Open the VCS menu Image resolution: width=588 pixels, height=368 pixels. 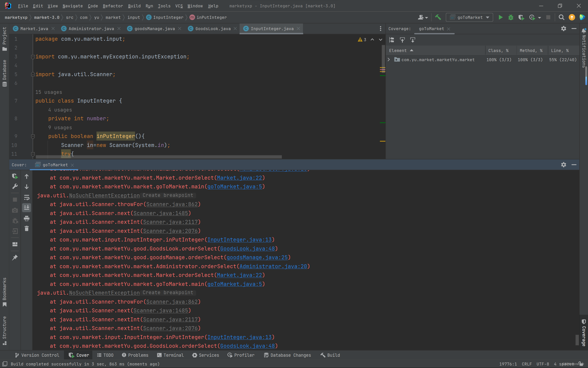179,6
